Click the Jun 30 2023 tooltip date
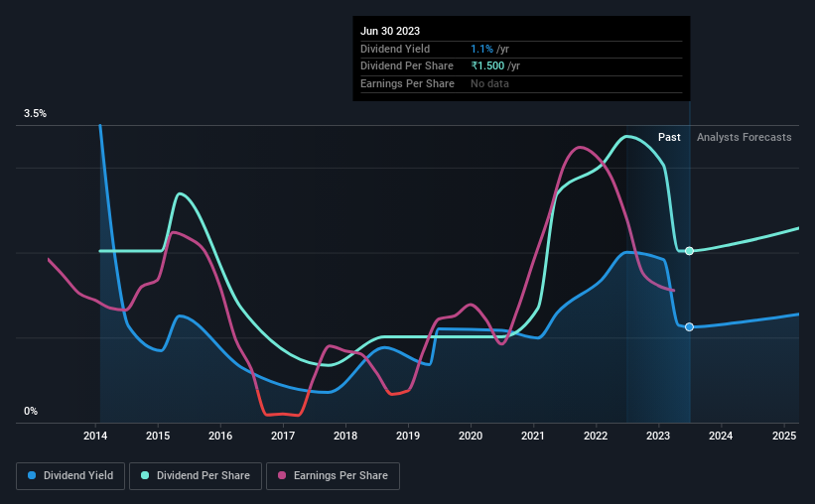This screenshot has height=504, width=815. pyautogui.click(x=390, y=31)
